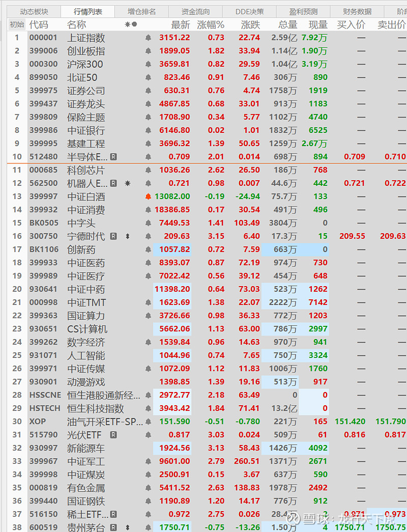Click alert bell for 上证指数
407x532 pixels.
click(x=148, y=38)
